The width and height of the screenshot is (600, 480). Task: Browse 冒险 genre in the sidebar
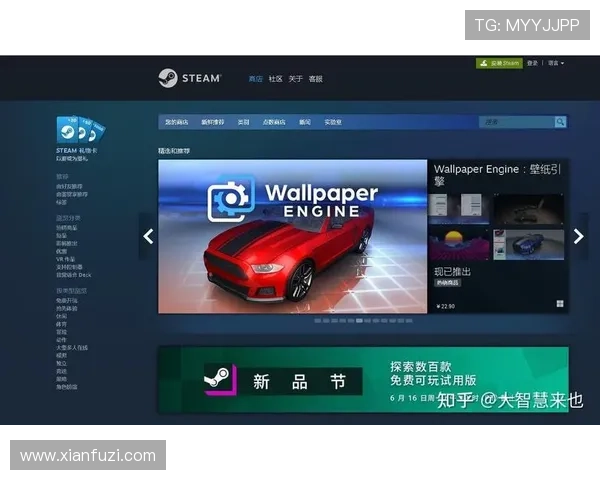point(61,332)
